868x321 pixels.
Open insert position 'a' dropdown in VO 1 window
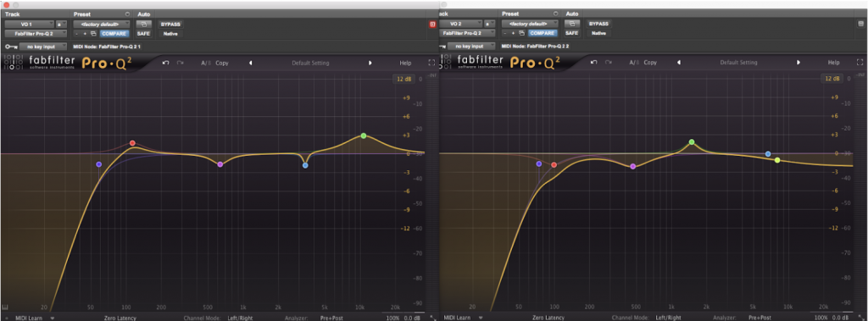61,25
